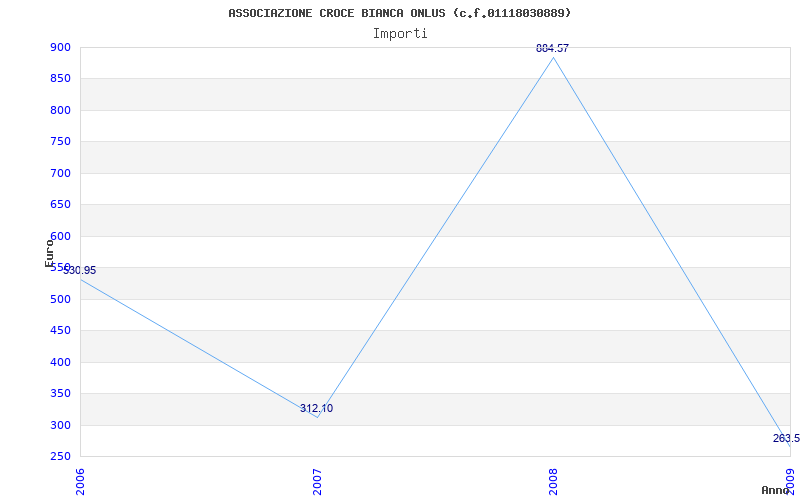800x500 pixels.
Task: Click the Anno x-axis title
Action: [x=775, y=490]
